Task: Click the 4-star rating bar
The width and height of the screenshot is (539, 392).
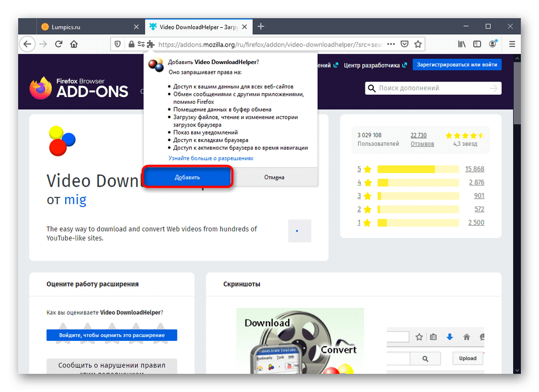Action: [418, 183]
